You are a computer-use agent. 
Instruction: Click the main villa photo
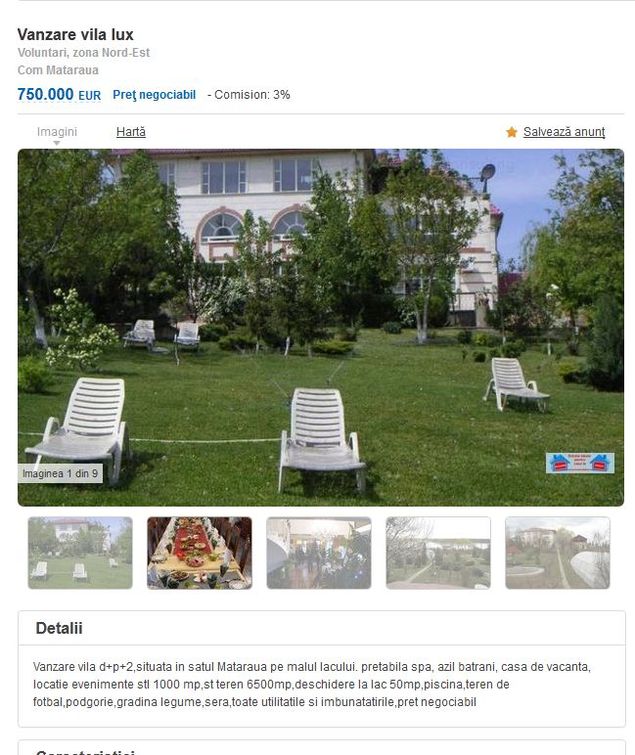click(x=321, y=327)
